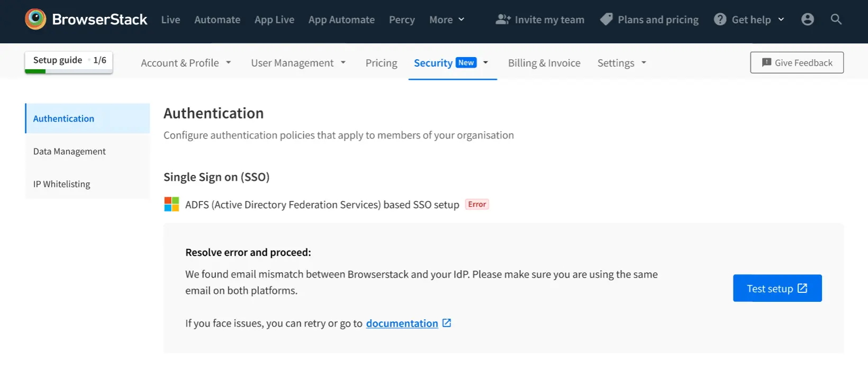Click the BrowserStack logo icon

35,20
